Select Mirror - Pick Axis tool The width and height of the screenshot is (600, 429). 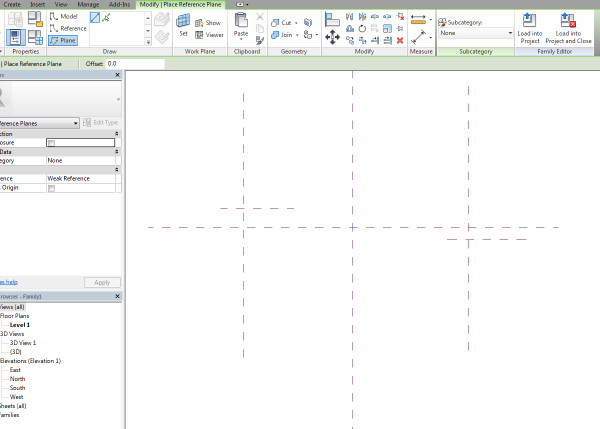coord(350,16)
